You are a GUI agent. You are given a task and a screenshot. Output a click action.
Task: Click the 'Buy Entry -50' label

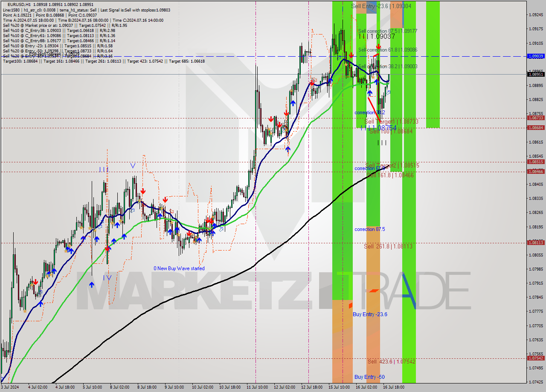pyautogui.click(x=369, y=377)
